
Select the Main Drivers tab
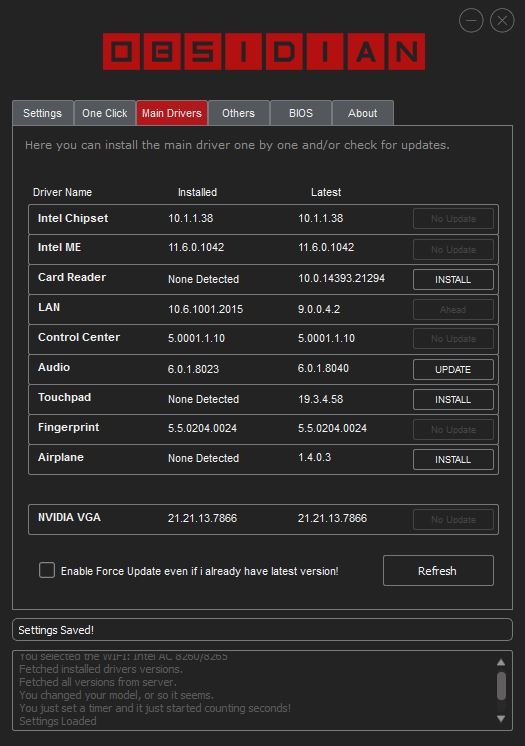tap(172, 113)
